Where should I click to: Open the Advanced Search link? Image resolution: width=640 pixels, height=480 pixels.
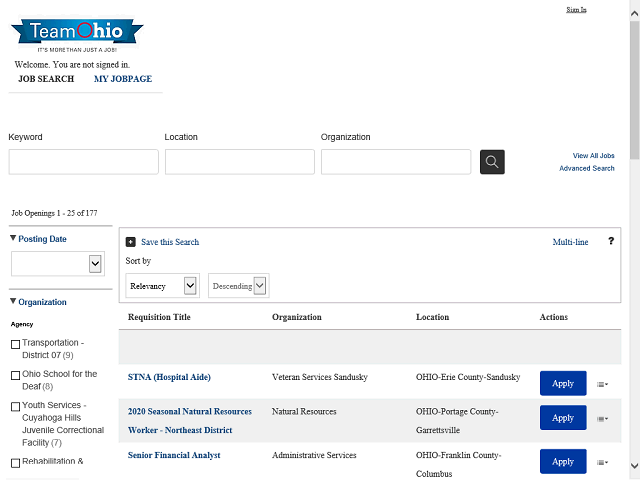point(587,168)
